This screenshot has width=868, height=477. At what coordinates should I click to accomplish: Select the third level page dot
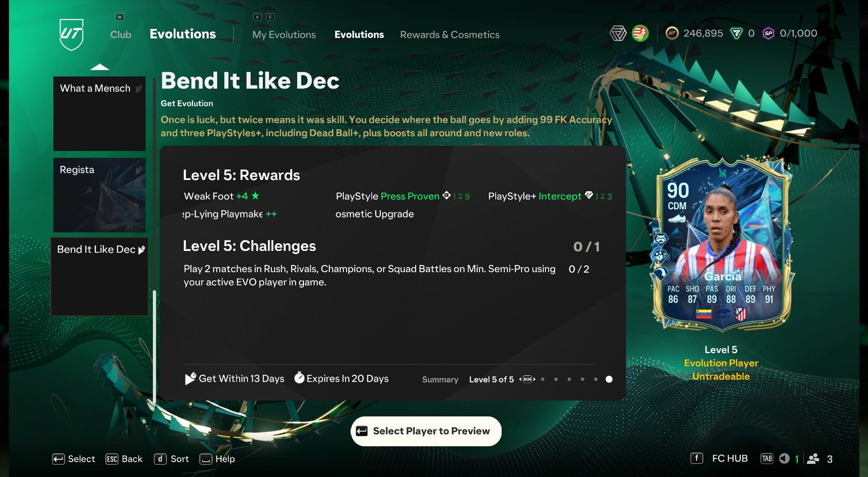point(569,379)
